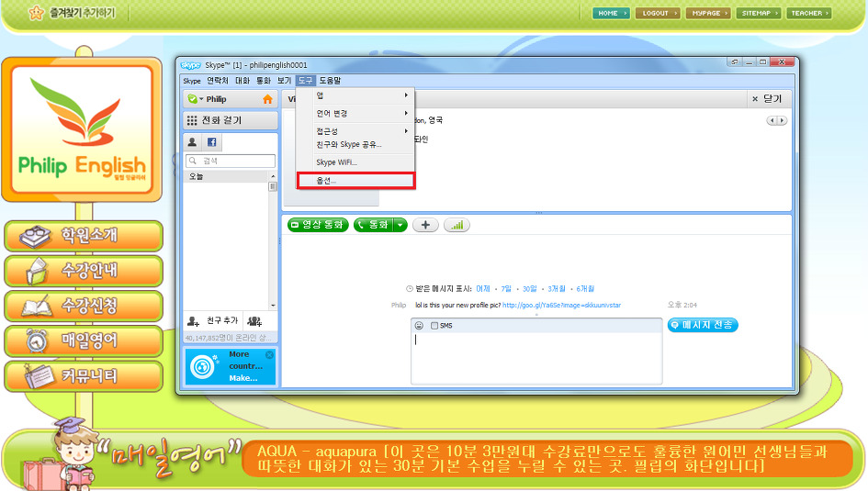Viewport: 868px width, 491px height.
Task: Click the Philip English logo
Action: point(82,129)
